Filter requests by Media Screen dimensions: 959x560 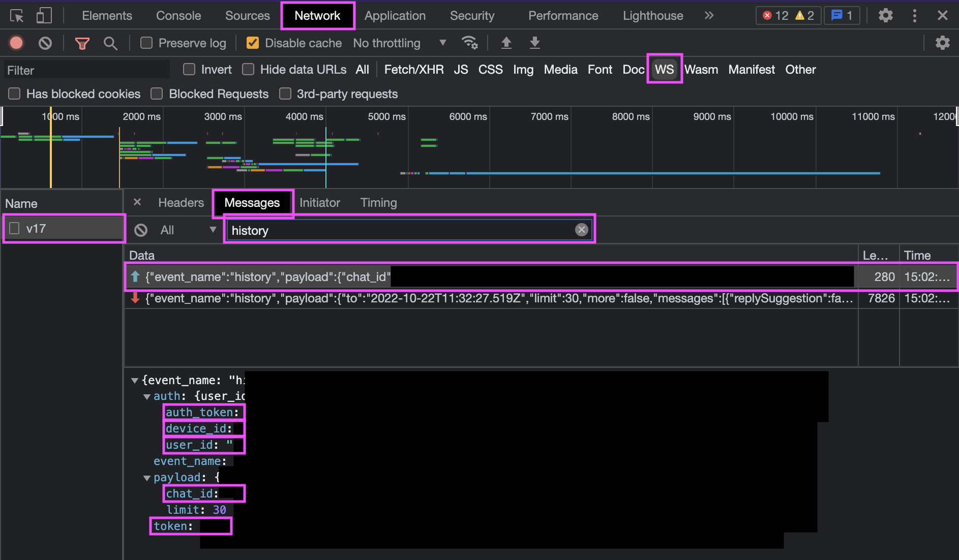(x=560, y=69)
